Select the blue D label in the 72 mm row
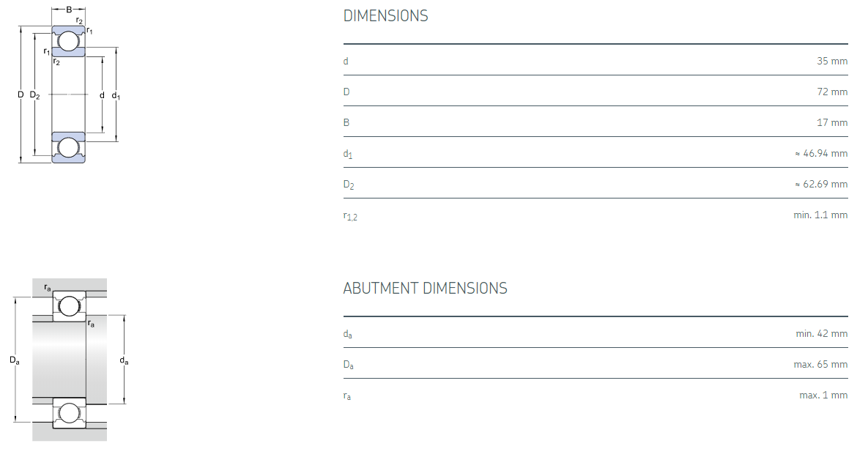868x449 pixels. pyautogui.click(x=346, y=92)
